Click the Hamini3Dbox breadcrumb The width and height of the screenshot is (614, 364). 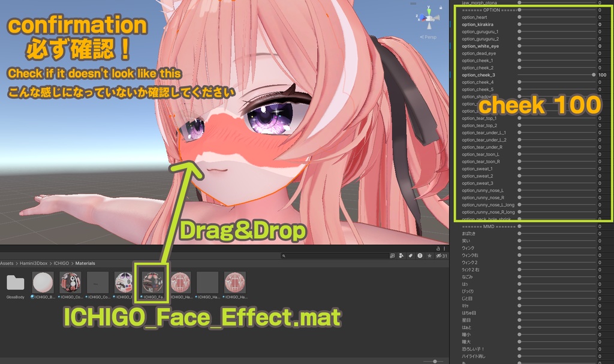tap(33, 263)
